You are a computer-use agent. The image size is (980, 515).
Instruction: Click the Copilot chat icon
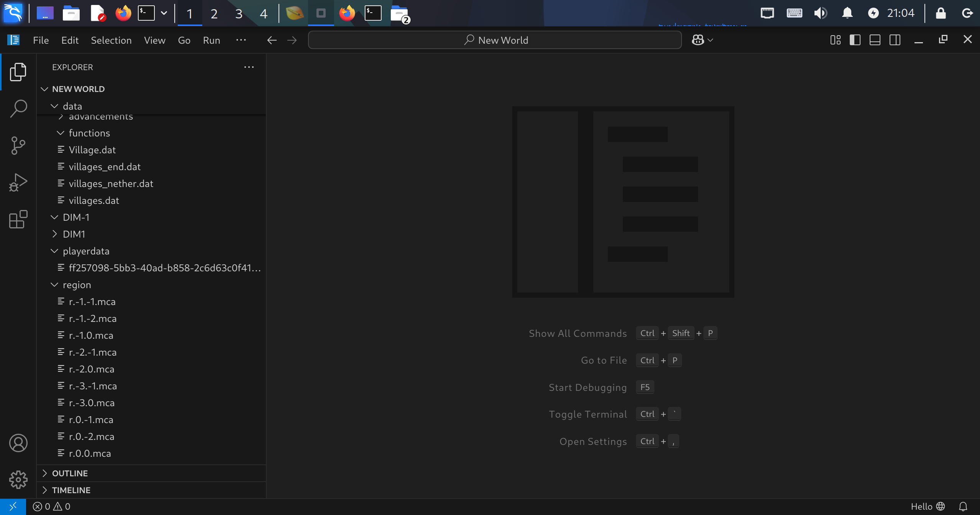[698, 40]
